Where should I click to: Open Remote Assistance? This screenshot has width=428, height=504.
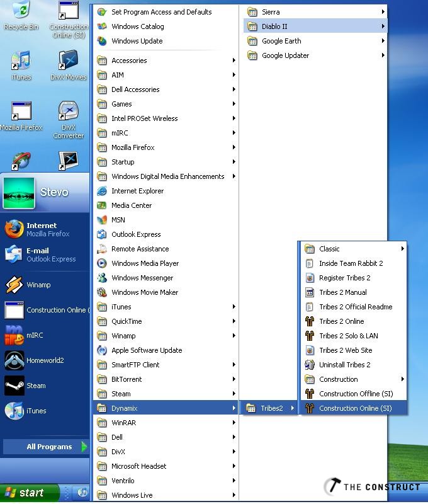[166, 249]
